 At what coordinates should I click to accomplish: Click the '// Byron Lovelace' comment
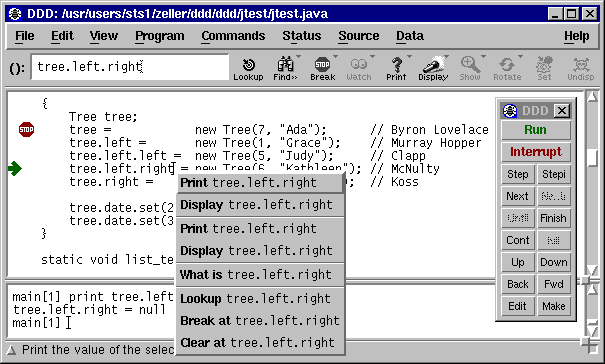tap(429, 130)
